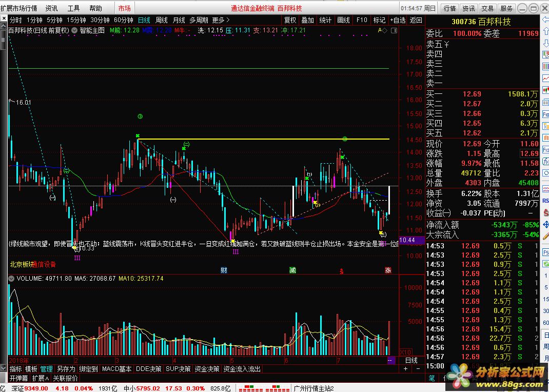Open the 扩展市场行情 menu

(18, 8)
